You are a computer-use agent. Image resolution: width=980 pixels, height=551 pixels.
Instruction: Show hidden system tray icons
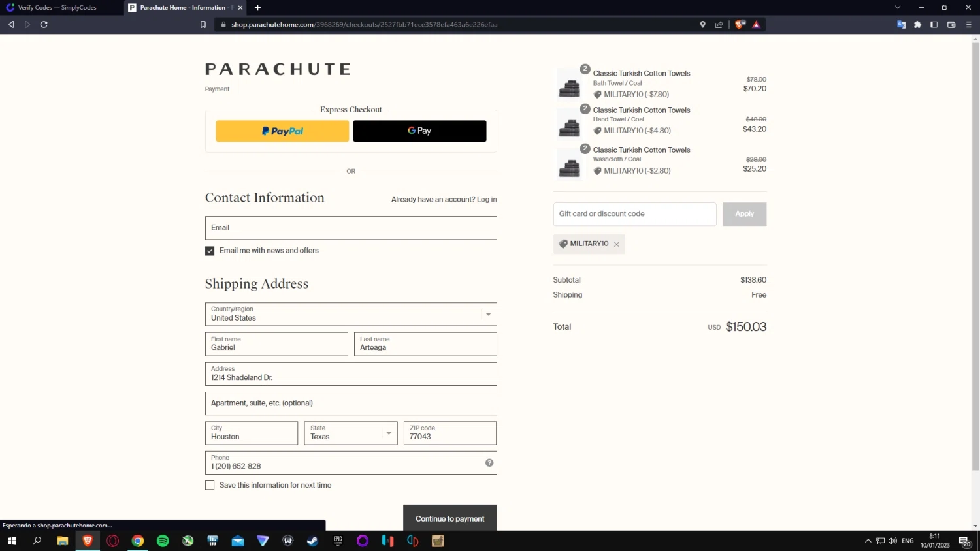pyautogui.click(x=868, y=541)
